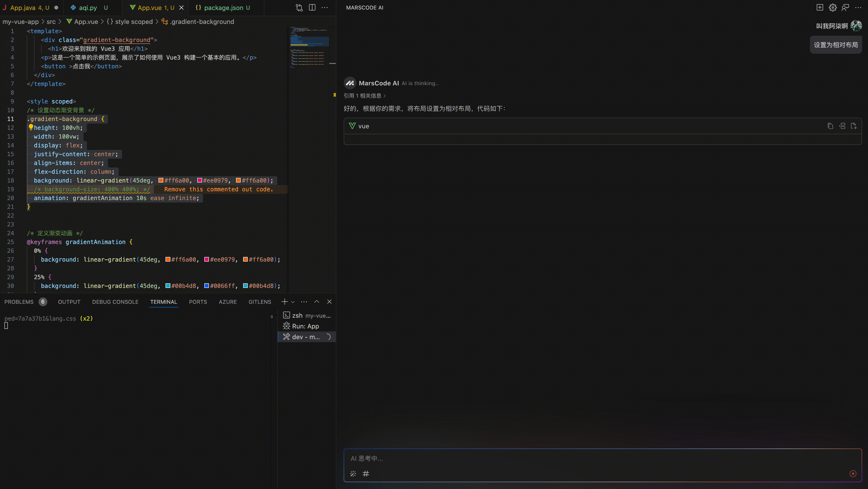
Task: Copy the vue code block
Action: coord(830,126)
